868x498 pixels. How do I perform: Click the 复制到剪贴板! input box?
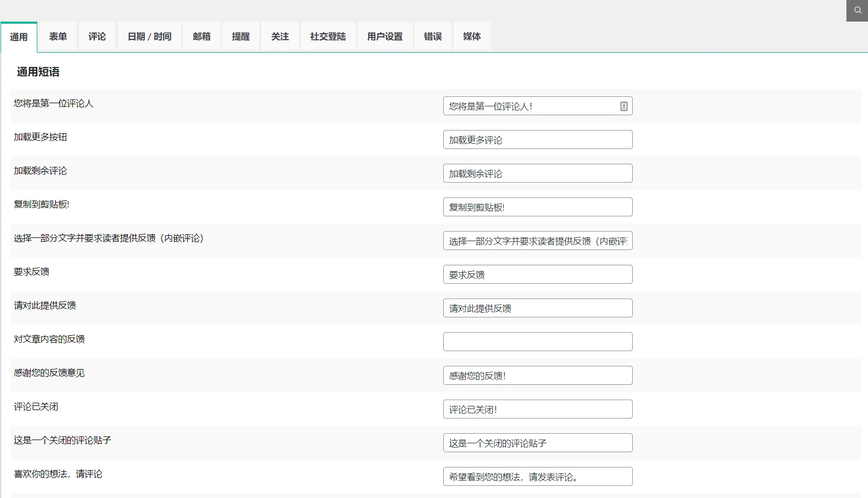point(537,207)
